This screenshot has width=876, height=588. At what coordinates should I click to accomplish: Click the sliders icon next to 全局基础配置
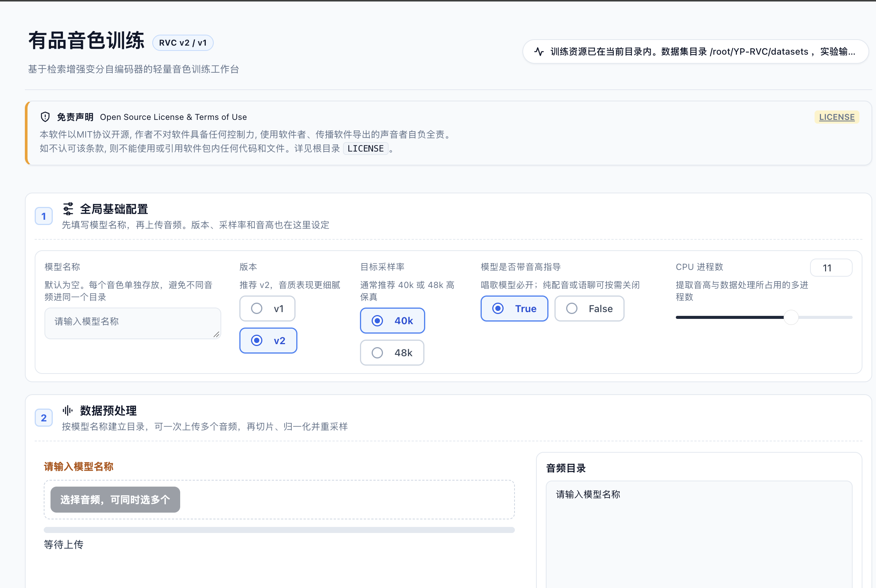[68, 209]
